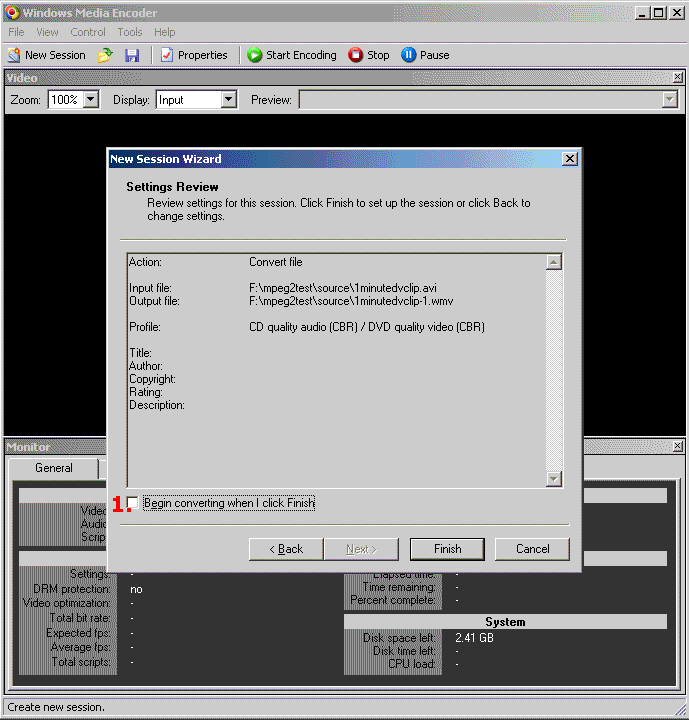Save session with the floppy disk icon
This screenshot has height=720, width=689.
132,55
